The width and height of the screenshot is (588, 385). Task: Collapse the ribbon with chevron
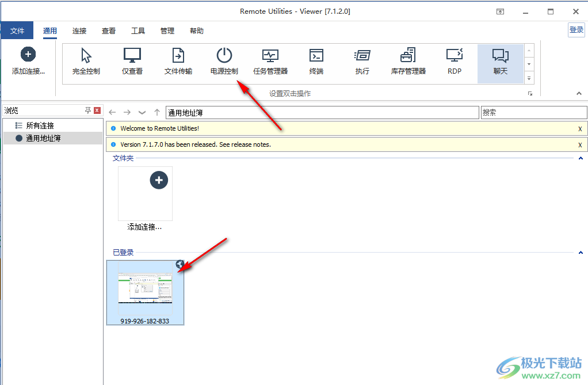(579, 93)
